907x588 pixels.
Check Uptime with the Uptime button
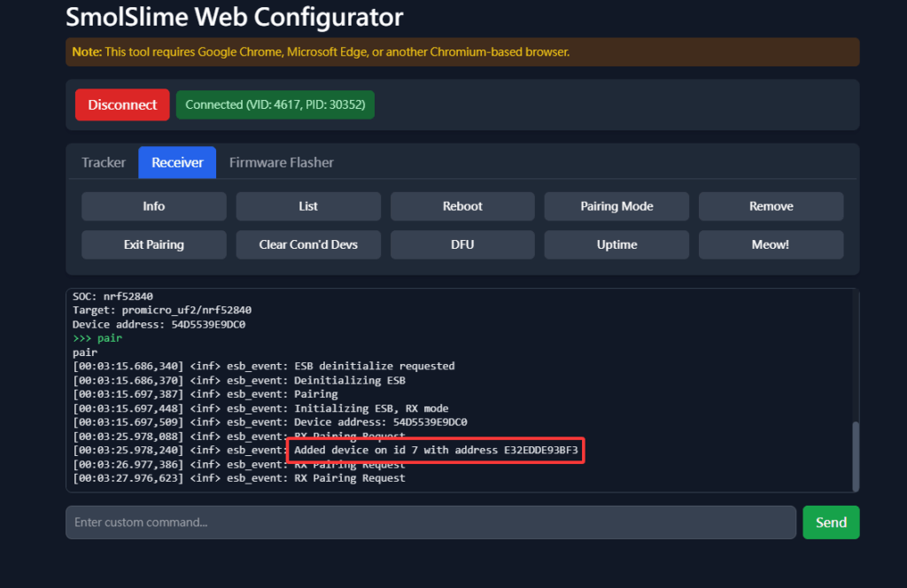click(x=616, y=244)
